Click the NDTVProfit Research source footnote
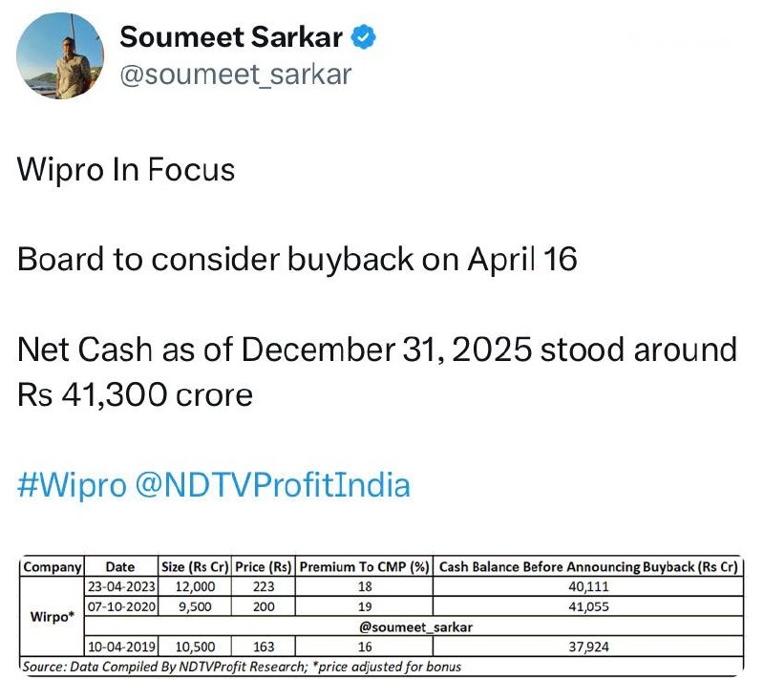 241,666
